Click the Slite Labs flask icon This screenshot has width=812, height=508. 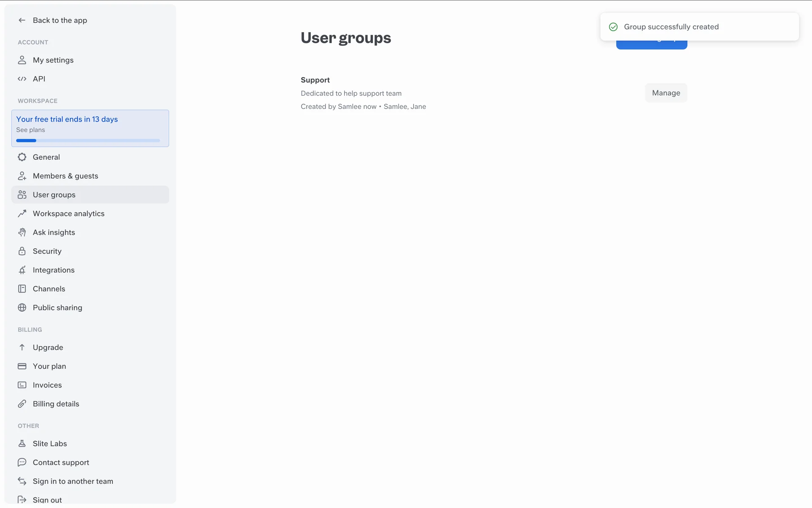pyautogui.click(x=22, y=444)
